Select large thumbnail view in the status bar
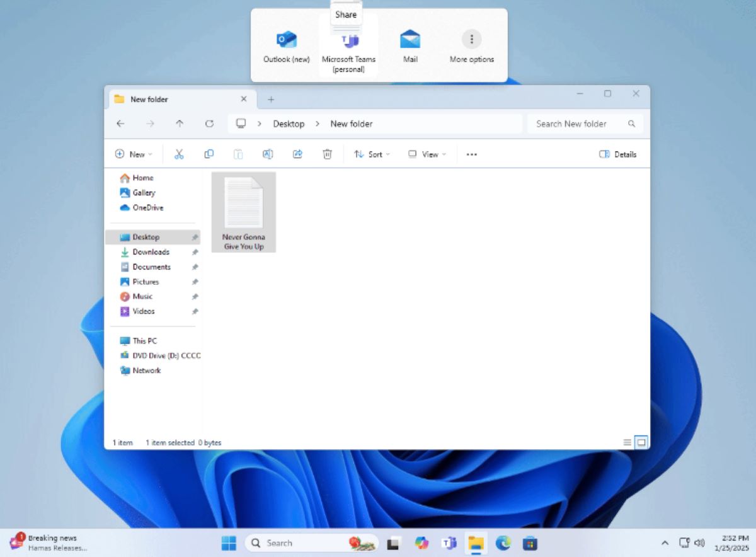This screenshot has height=557, width=756. tap(641, 442)
